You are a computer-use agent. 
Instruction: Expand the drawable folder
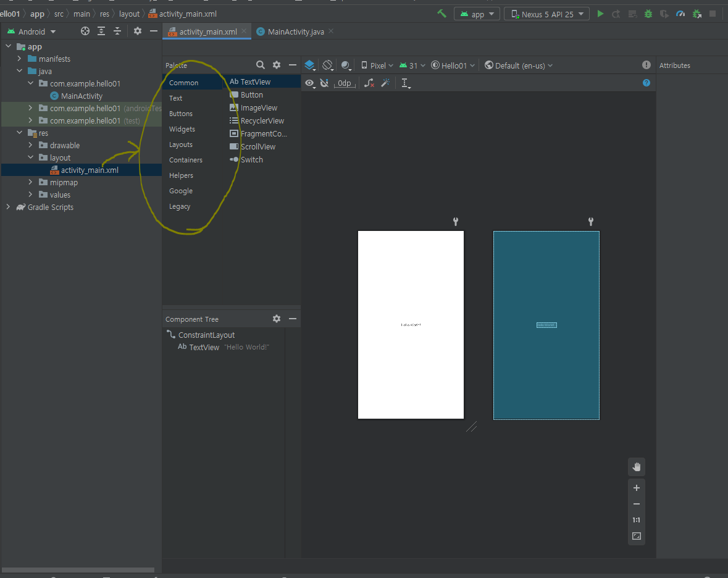click(31, 145)
